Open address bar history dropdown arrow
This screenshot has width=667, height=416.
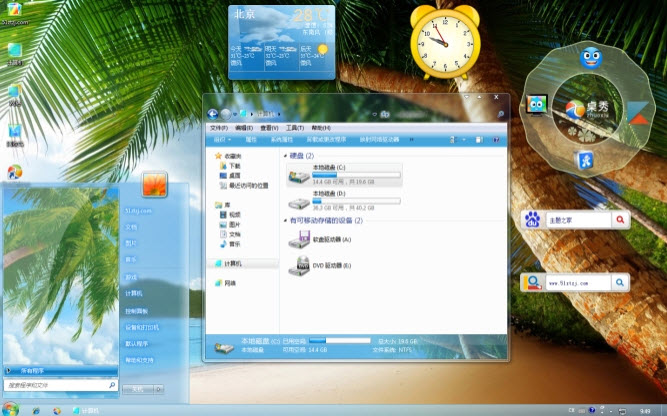pos(375,114)
